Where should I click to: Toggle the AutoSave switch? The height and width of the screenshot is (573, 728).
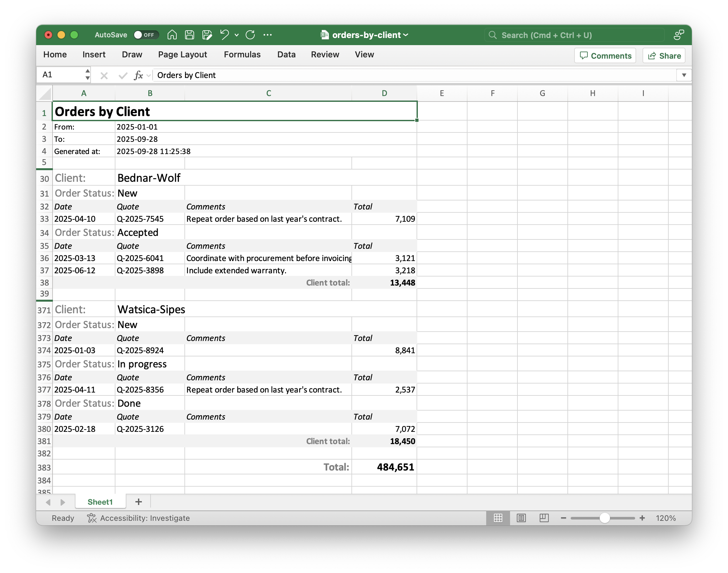click(145, 35)
